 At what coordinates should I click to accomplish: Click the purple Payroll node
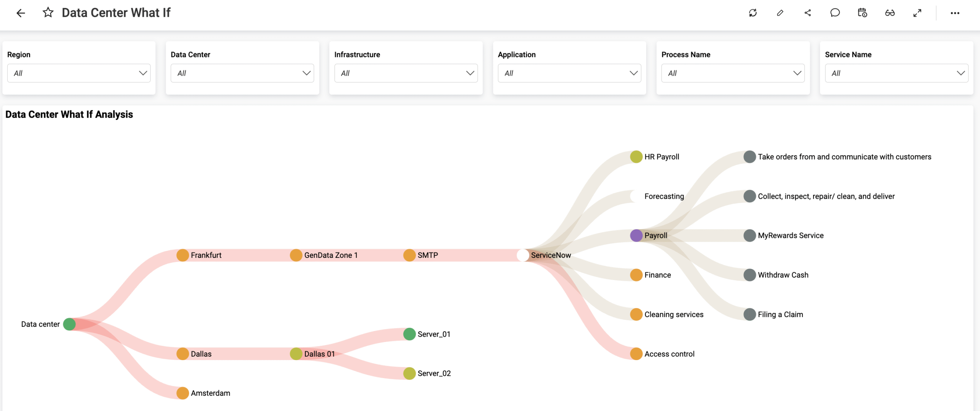pos(636,236)
